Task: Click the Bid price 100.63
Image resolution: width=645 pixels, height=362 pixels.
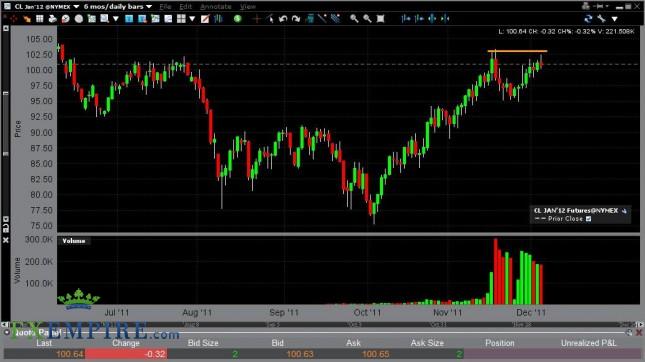Action: point(300,354)
